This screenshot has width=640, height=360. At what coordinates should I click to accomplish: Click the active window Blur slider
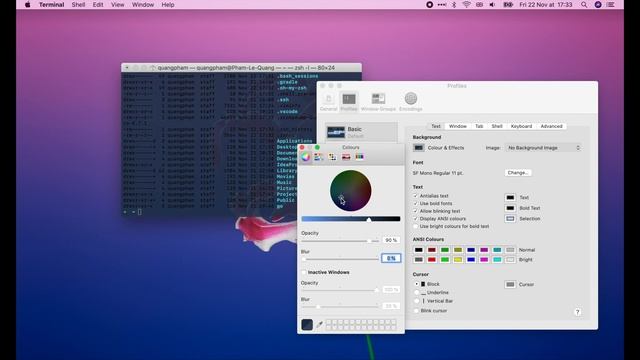point(340,259)
